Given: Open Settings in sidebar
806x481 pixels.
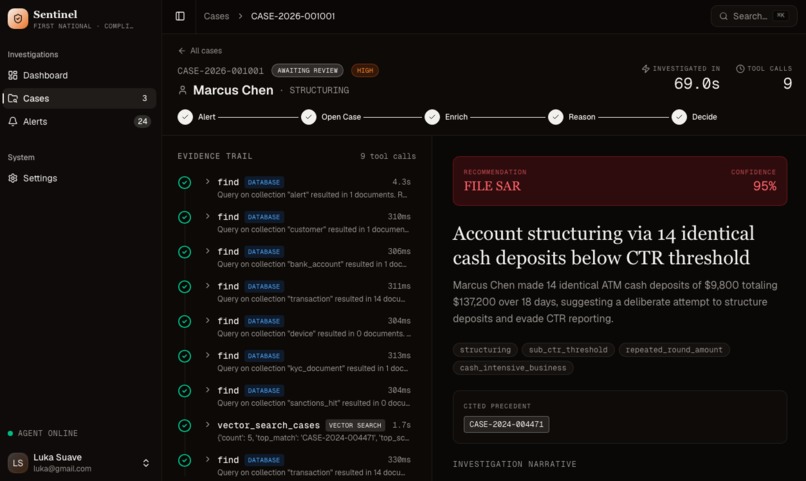Looking at the screenshot, I should 79,178.
